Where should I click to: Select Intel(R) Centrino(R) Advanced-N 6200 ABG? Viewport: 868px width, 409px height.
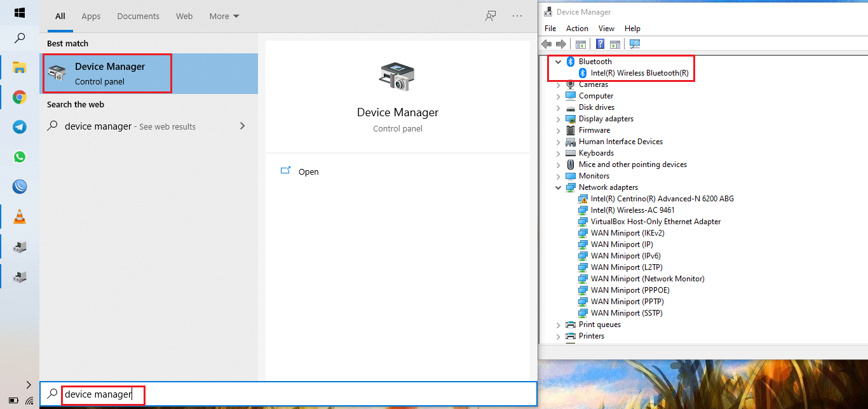click(x=662, y=199)
